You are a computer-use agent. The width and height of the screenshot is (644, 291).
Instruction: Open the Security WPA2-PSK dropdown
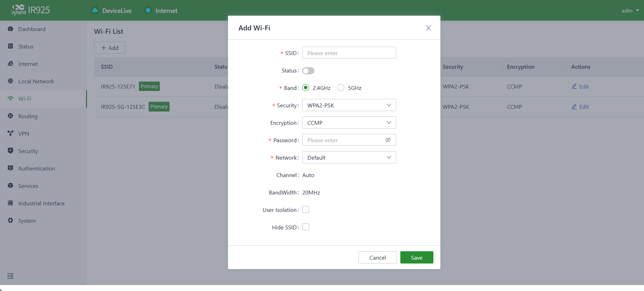click(x=349, y=105)
